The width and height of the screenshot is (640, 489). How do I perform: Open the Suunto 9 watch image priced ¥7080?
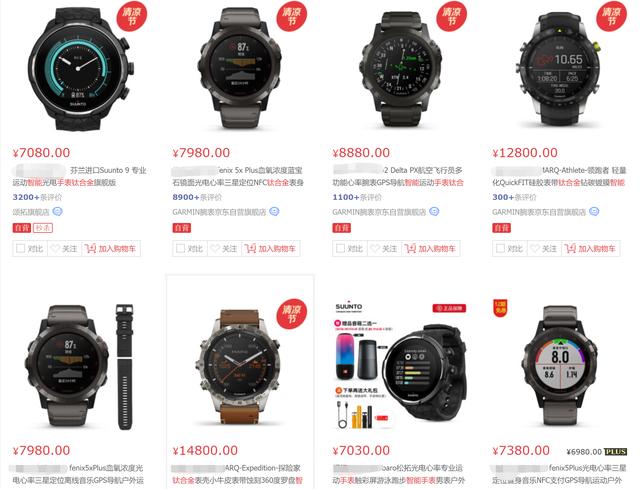[x=79, y=68]
